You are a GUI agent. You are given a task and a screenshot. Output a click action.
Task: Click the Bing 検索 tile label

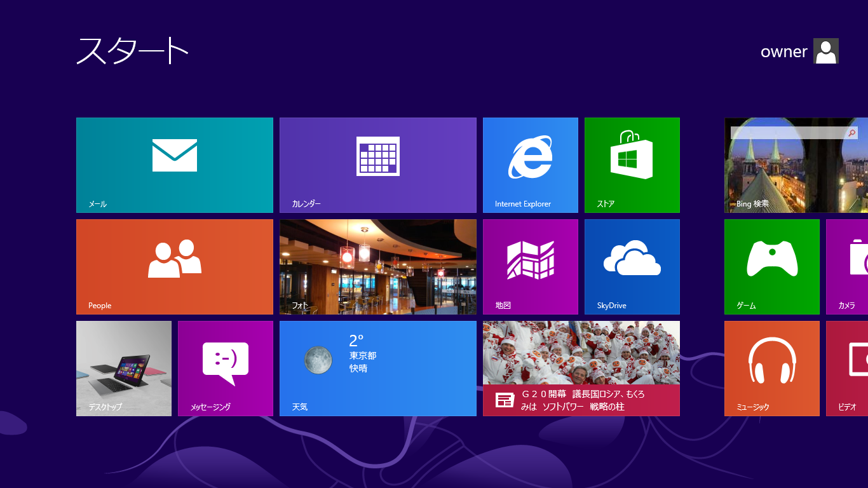coord(752,204)
